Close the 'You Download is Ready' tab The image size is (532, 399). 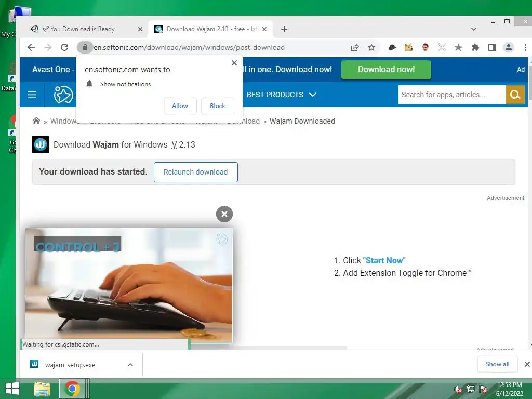pos(140,29)
